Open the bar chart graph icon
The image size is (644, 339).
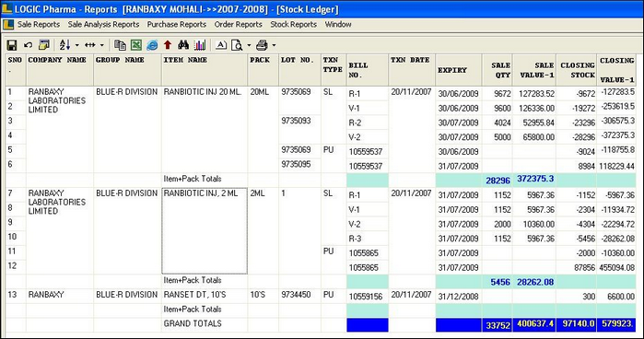(200, 45)
